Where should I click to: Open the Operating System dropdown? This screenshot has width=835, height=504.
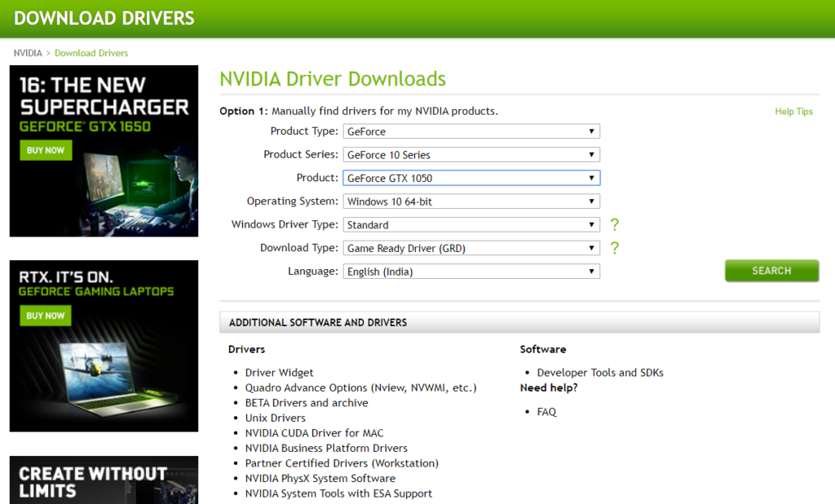pos(471,201)
